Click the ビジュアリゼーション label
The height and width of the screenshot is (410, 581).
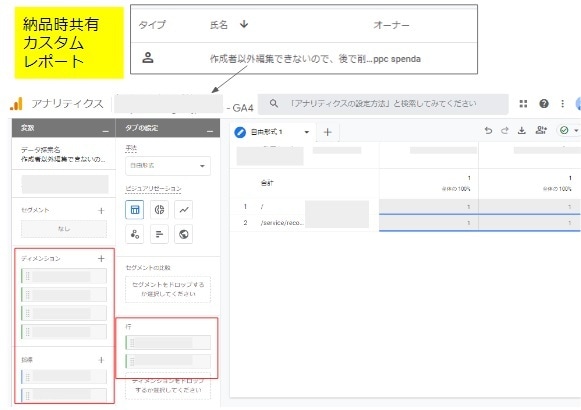tap(153, 189)
